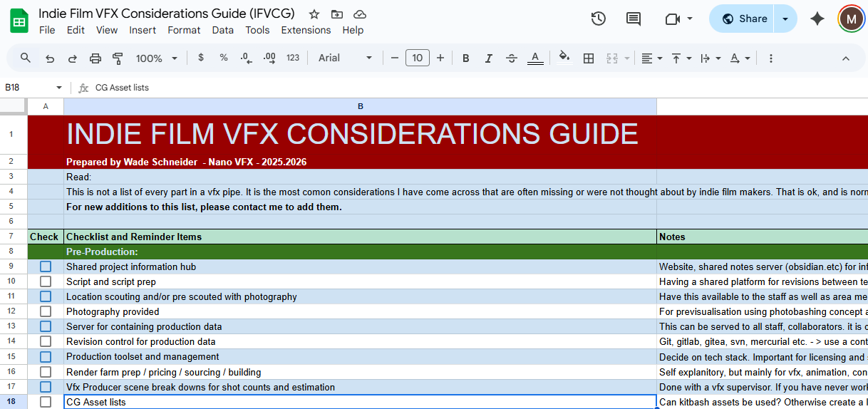This screenshot has width=868, height=409.
Task: Toggle bold text formatting
Action: [465, 58]
